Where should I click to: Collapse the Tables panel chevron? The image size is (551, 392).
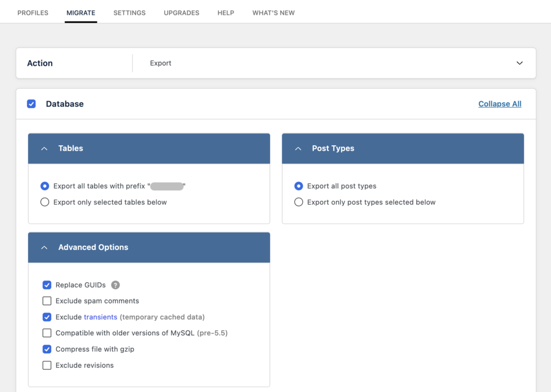tap(44, 148)
